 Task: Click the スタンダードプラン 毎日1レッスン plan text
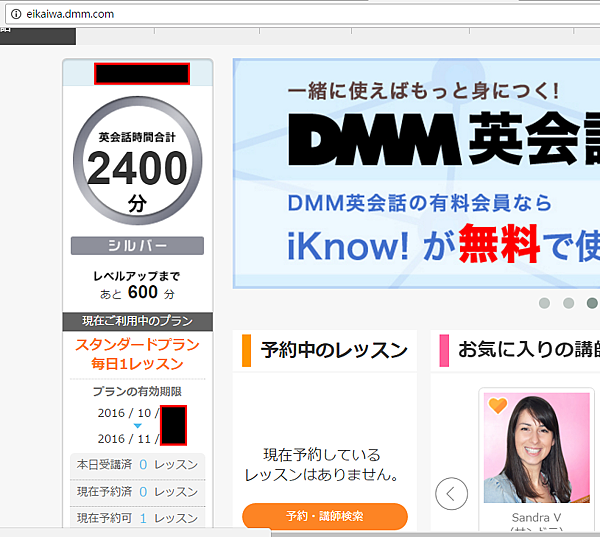click(137, 354)
